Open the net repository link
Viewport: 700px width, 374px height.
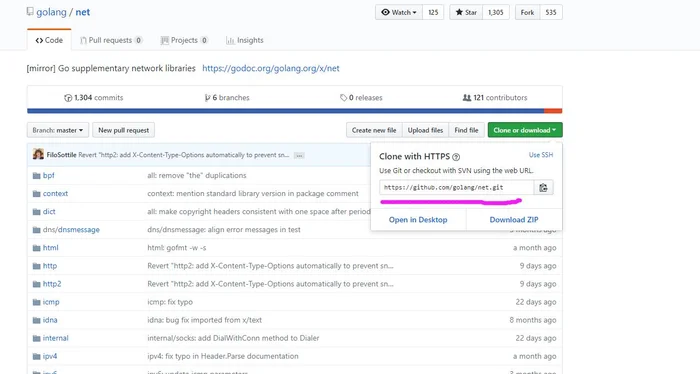click(83, 12)
